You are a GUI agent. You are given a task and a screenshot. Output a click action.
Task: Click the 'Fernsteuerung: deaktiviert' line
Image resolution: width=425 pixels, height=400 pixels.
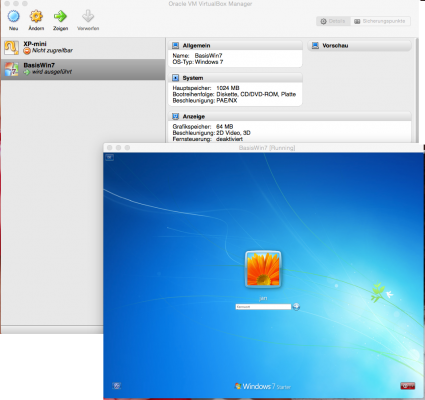[207, 139]
